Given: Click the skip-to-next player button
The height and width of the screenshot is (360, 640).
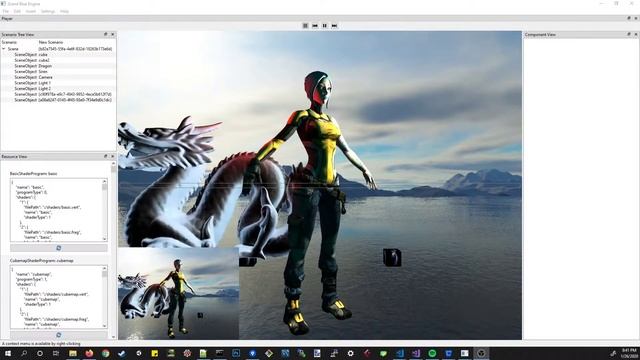Looking at the screenshot, I should [334, 26].
